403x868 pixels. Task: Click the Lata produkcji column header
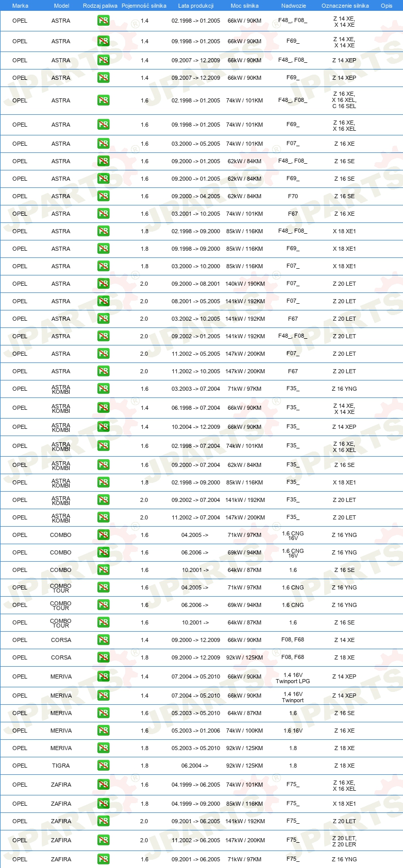[x=196, y=6]
